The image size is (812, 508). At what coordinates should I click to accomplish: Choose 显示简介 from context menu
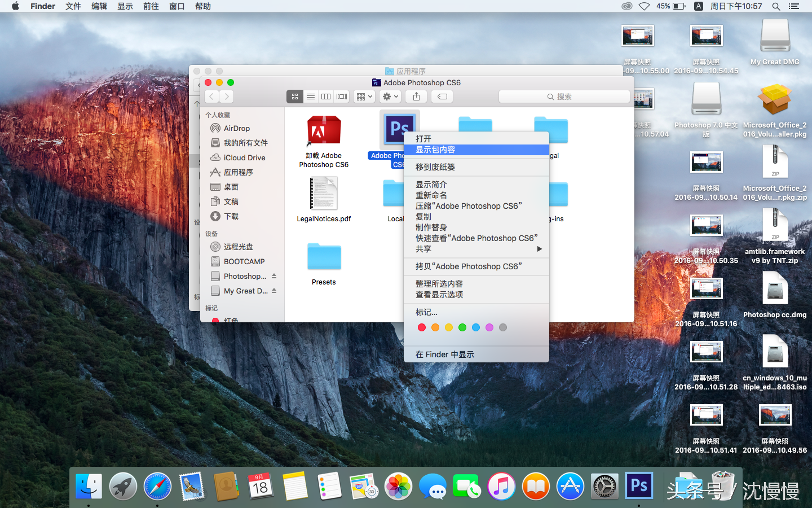pos(476,185)
